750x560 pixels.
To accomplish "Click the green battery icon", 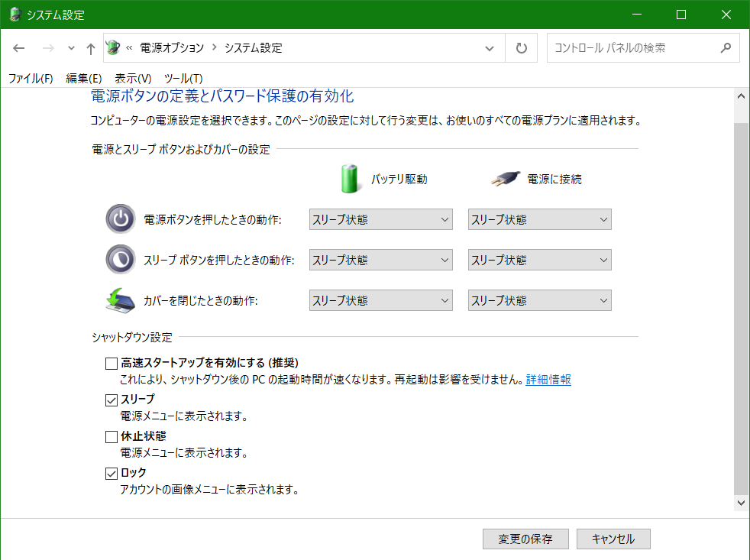I will point(350,179).
